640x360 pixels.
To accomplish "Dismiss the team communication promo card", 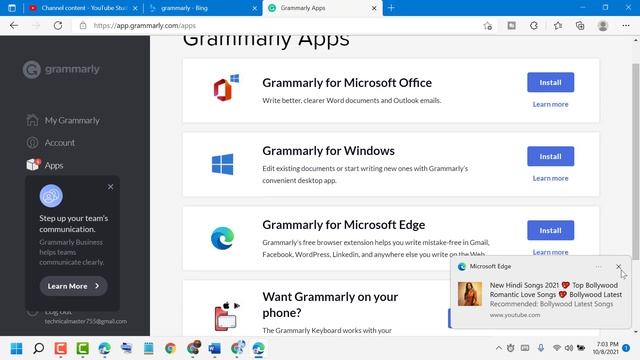I will pos(111,187).
